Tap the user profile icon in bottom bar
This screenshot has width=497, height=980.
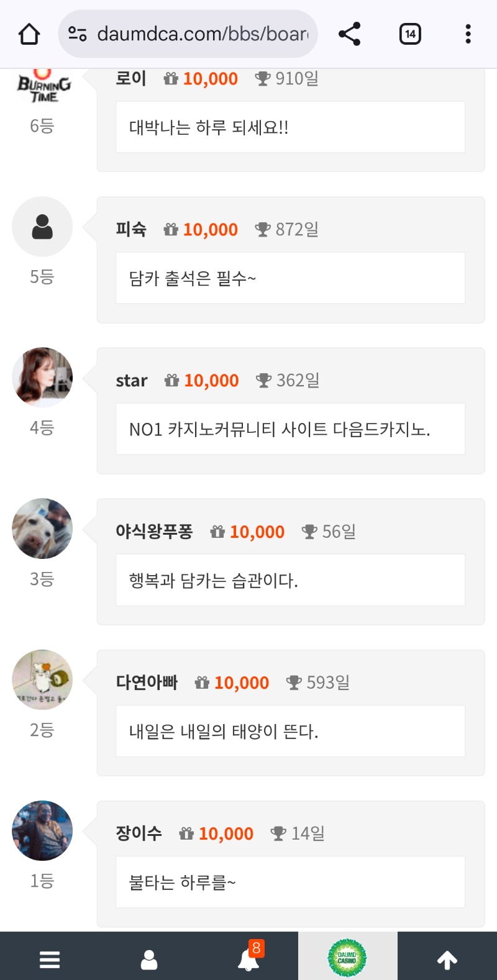pyautogui.click(x=149, y=960)
